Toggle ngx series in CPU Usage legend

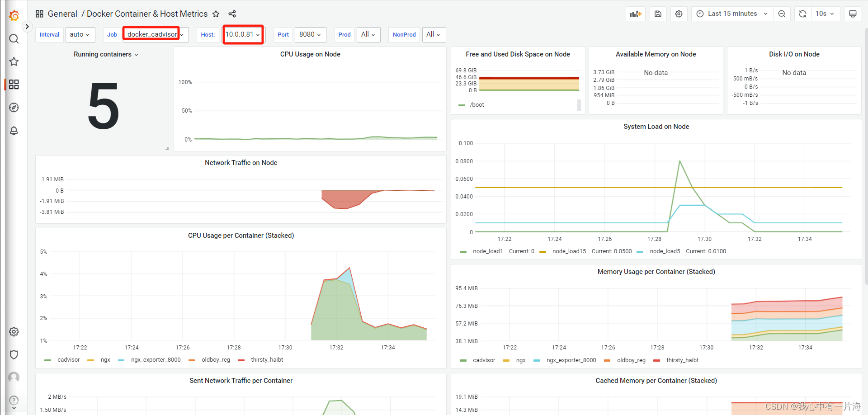click(x=105, y=360)
